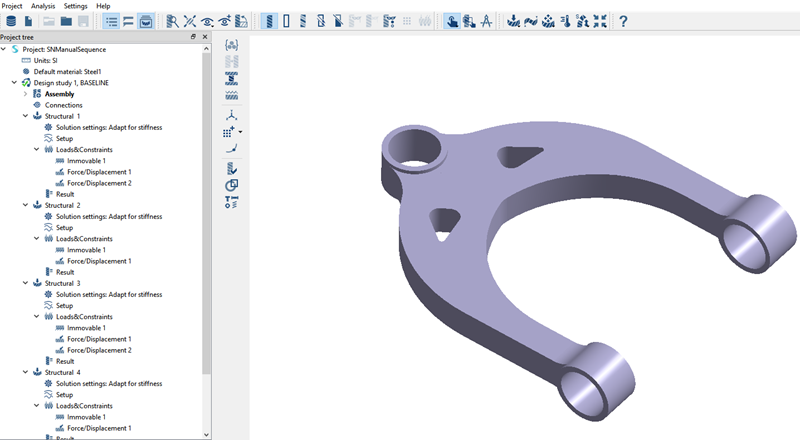Click the fit-to-window arrows icon
The width and height of the screenshot is (800, 440).
coord(600,20)
